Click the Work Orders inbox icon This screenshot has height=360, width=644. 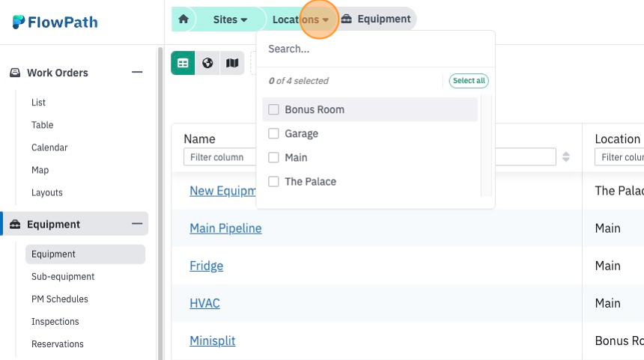point(15,73)
